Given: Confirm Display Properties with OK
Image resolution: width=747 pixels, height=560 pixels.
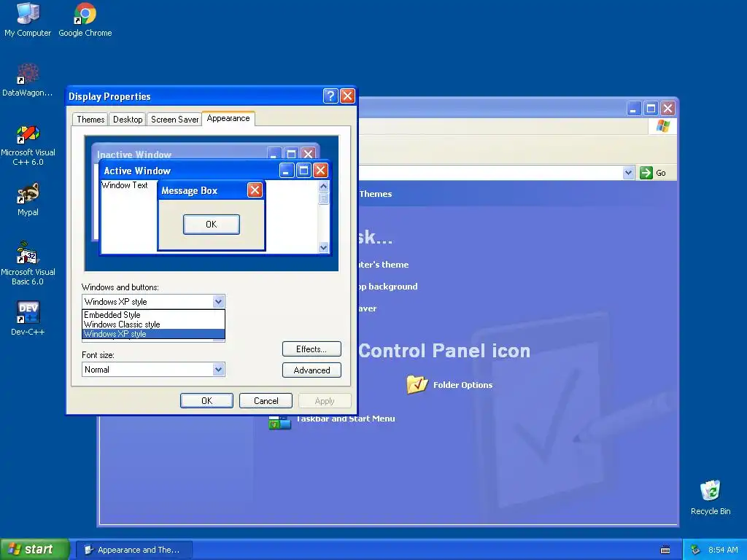Looking at the screenshot, I should [206, 400].
